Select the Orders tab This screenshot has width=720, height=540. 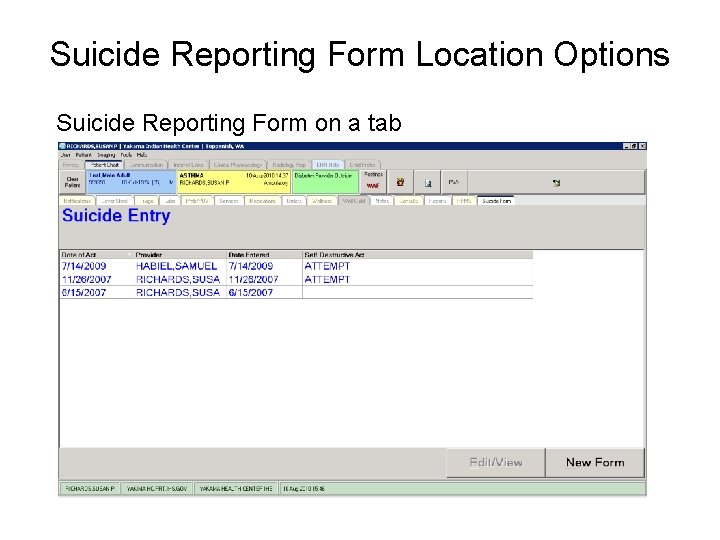[x=293, y=201]
